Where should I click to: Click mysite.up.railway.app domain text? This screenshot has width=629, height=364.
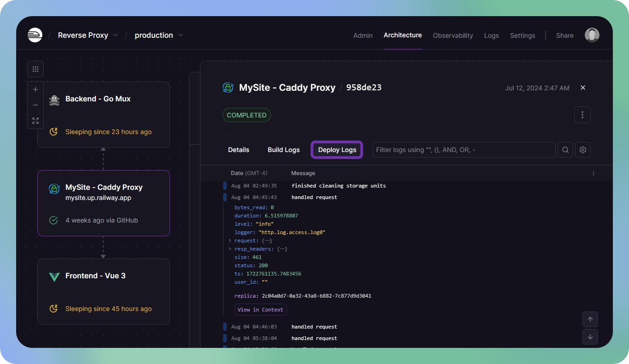[99, 197]
